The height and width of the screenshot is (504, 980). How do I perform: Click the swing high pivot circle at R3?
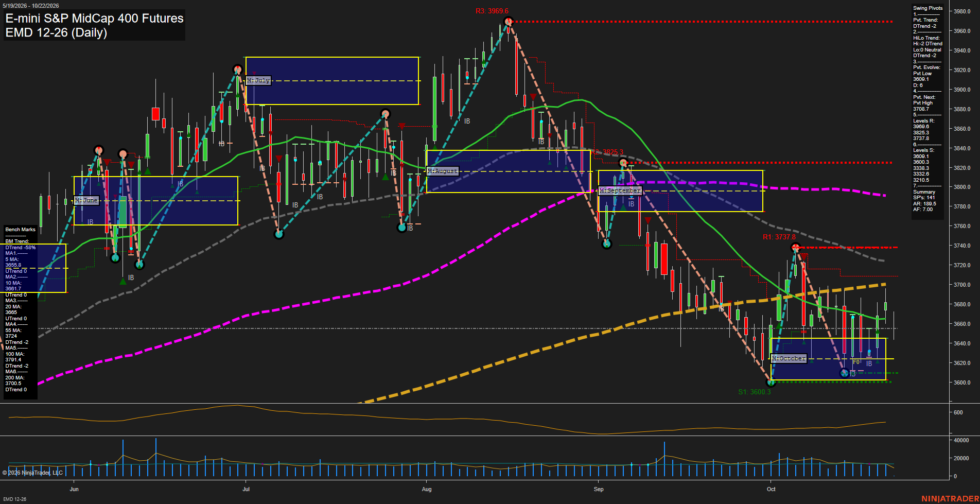509,22
